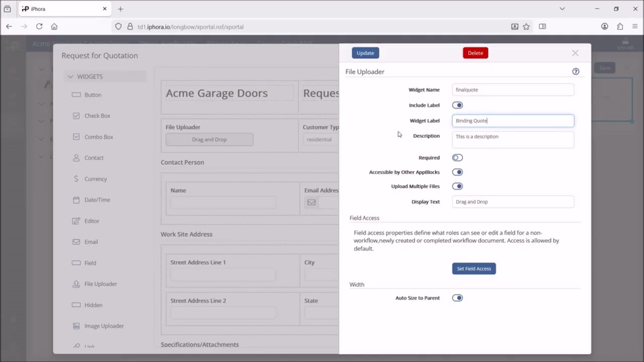Click the envelope icon in Email Address field

pos(311,202)
